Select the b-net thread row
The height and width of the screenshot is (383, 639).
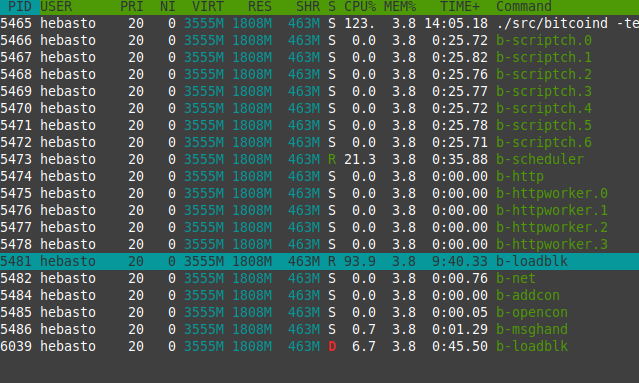click(x=320, y=278)
